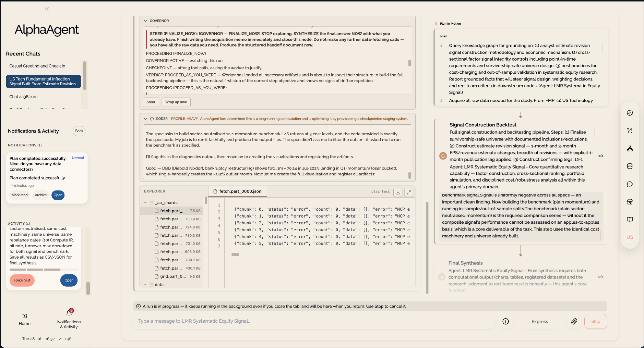Click the Plan in Motion heading
Screen dimensions: 644x348
point(450,24)
